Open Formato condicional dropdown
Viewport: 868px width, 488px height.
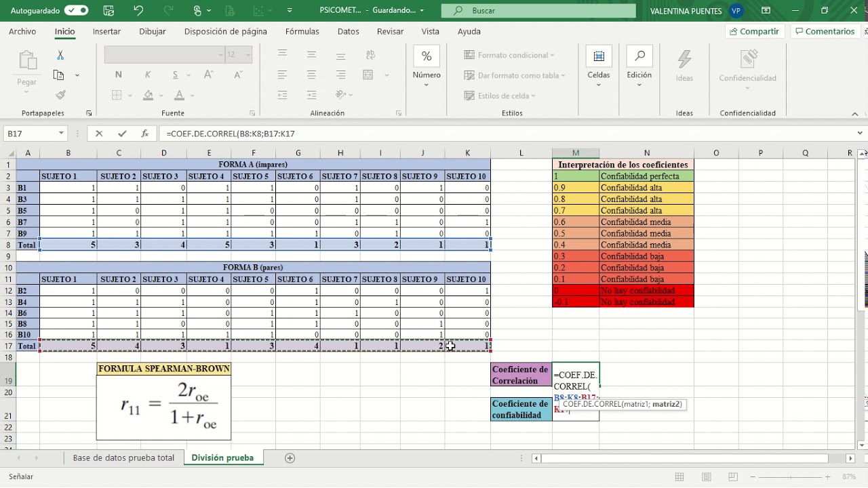(x=509, y=55)
